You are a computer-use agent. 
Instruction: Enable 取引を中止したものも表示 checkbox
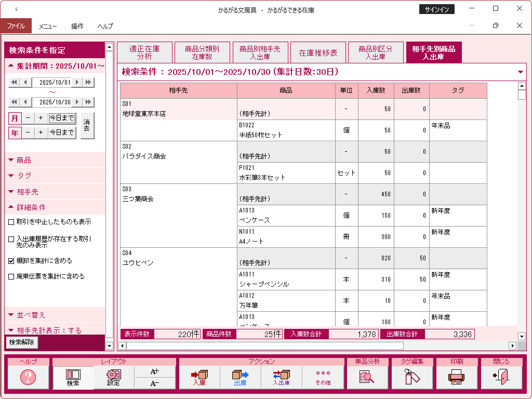[11, 222]
